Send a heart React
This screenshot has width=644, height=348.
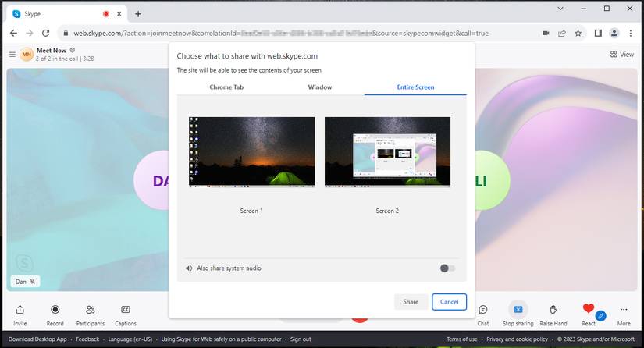pyautogui.click(x=589, y=310)
